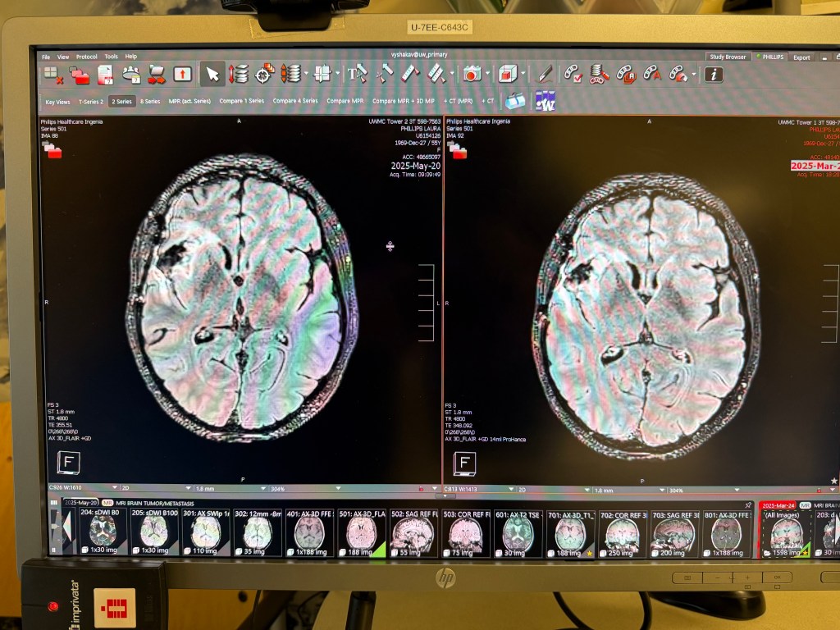The image size is (840, 630).
Task: Open the 3D cube volume tool
Action: (507, 74)
